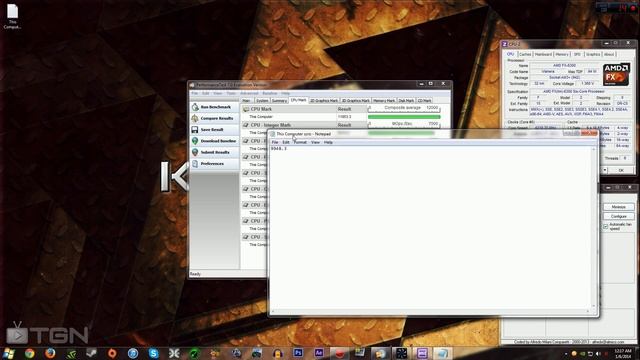640x360 pixels.
Task: Open After Effects from the taskbar
Action: tap(319, 353)
